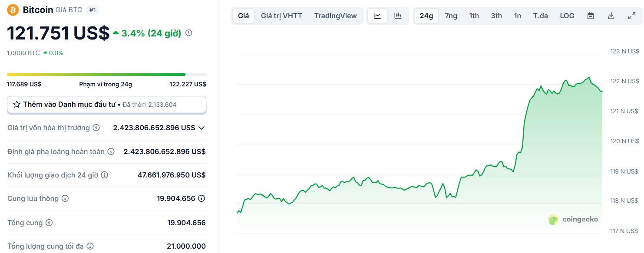Click star icon in Thêm vào Danh mục đầu tư

pyautogui.click(x=17, y=105)
